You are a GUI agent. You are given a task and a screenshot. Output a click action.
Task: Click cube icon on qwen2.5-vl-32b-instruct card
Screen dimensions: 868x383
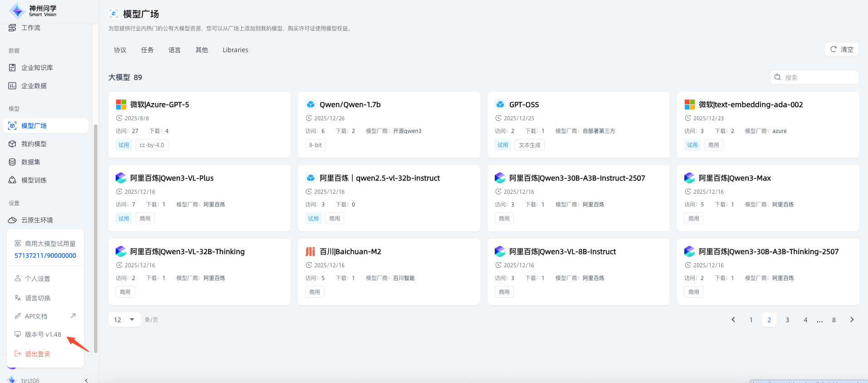tap(311, 178)
